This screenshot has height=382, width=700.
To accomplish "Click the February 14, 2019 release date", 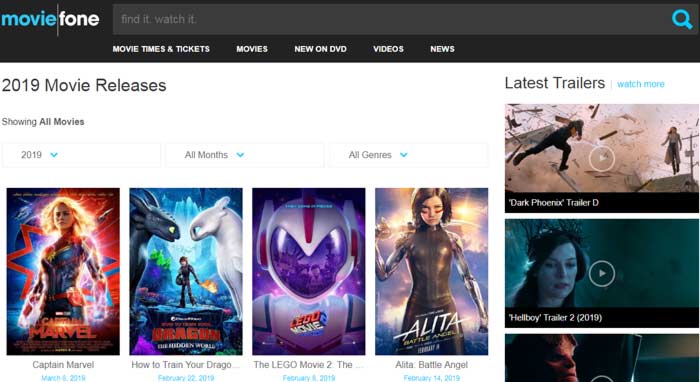I will pos(431,378).
